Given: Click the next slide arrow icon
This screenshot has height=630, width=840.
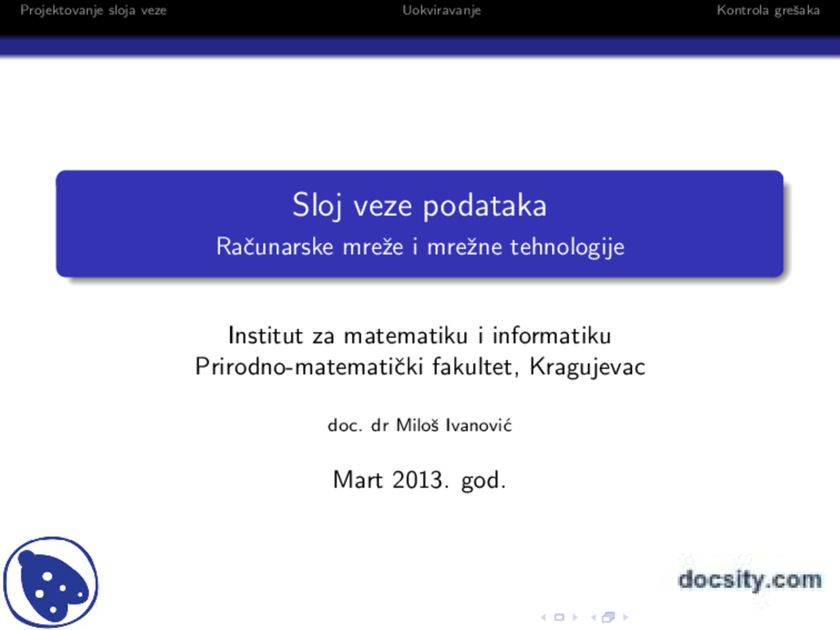Looking at the screenshot, I should [575, 617].
